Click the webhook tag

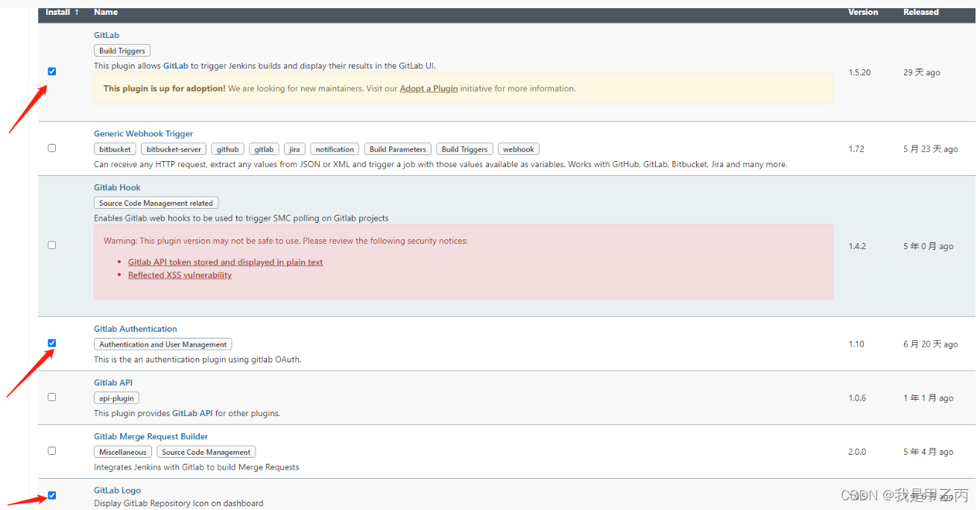[x=519, y=149]
